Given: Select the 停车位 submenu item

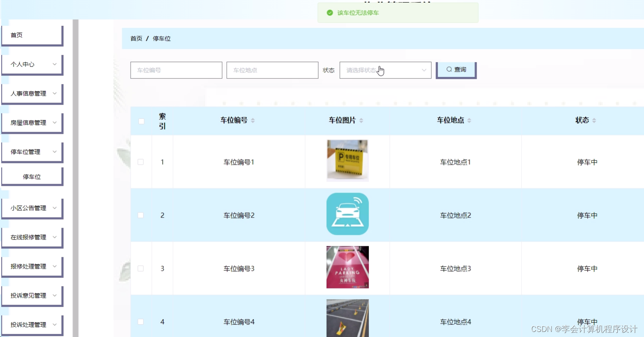Looking at the screenshot, I should click(x=32, y=176).
